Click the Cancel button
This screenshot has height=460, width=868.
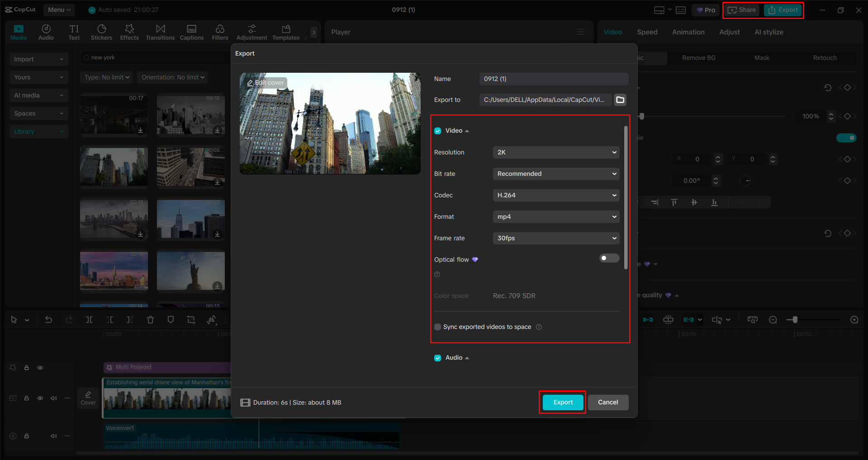608,402
